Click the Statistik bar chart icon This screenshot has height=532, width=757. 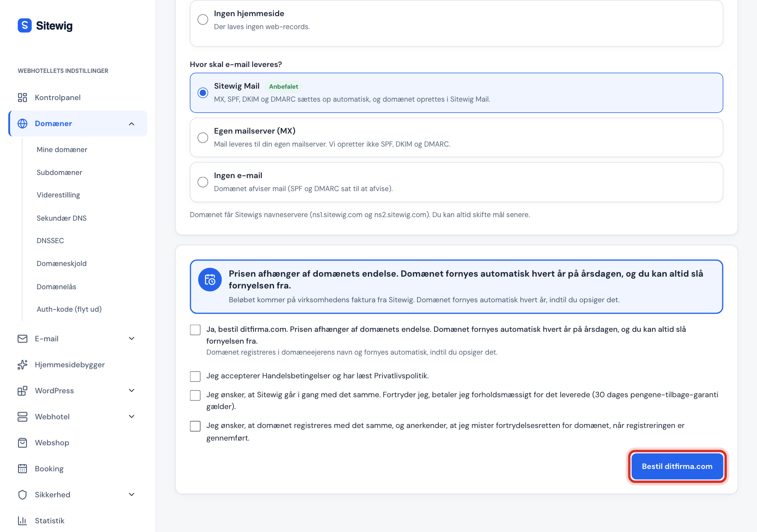tap(22, 521)
